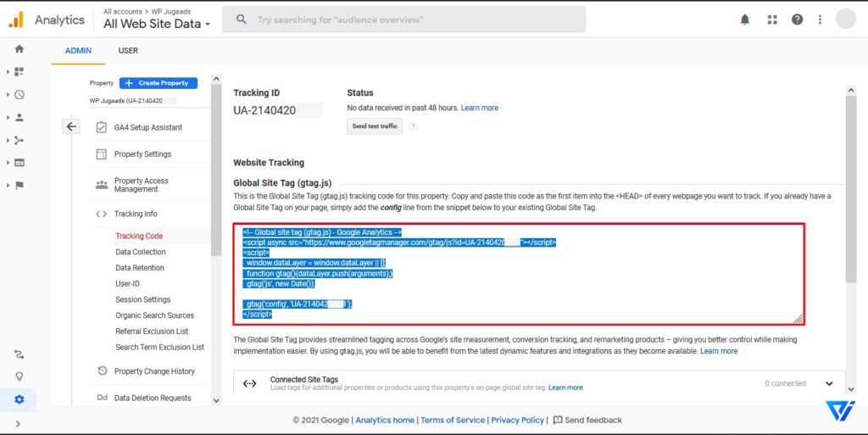Click Send test traffic button

[x=375, y=126]
